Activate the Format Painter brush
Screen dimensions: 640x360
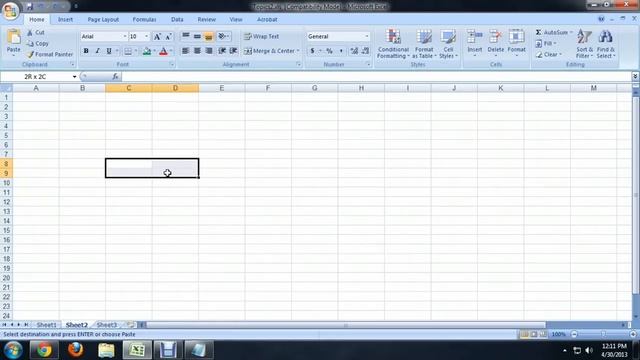(50, 54)
